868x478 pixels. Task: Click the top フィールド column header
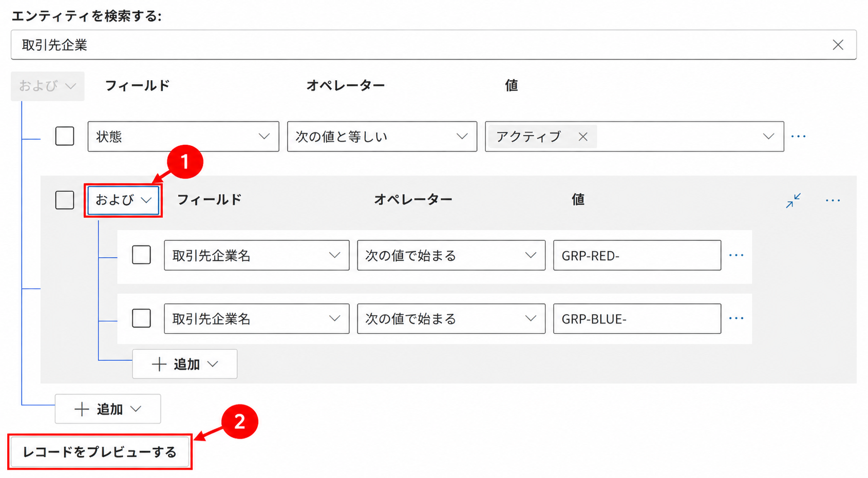pos(137,86)
